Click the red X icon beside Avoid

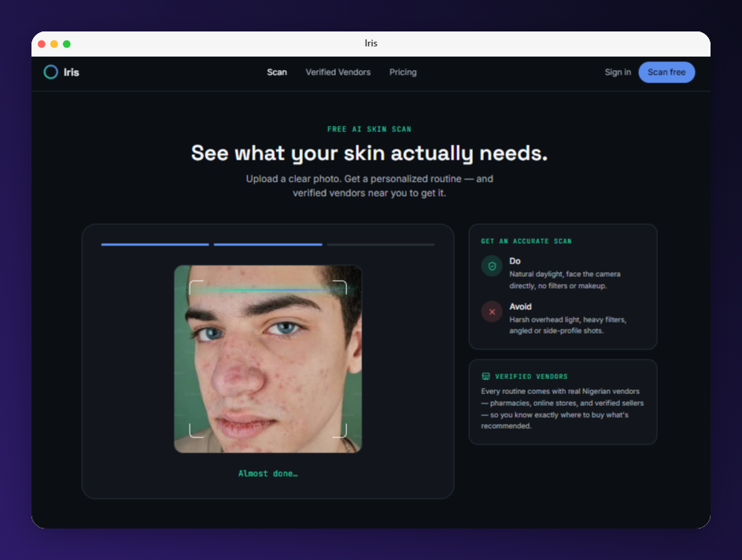click(492, 311)
